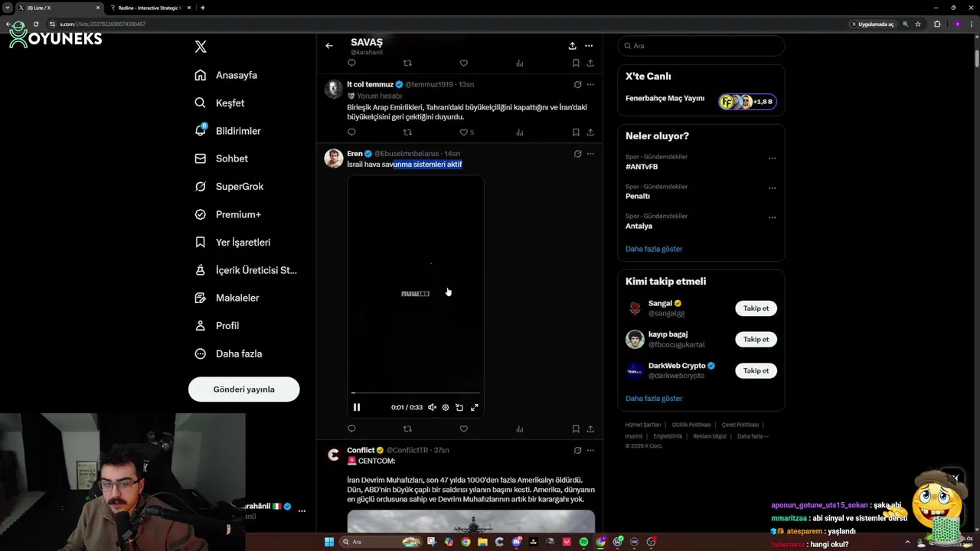This screenshot has height=551, width=980.
Task: Repost the lt col temmuz post
Action: 407,132
